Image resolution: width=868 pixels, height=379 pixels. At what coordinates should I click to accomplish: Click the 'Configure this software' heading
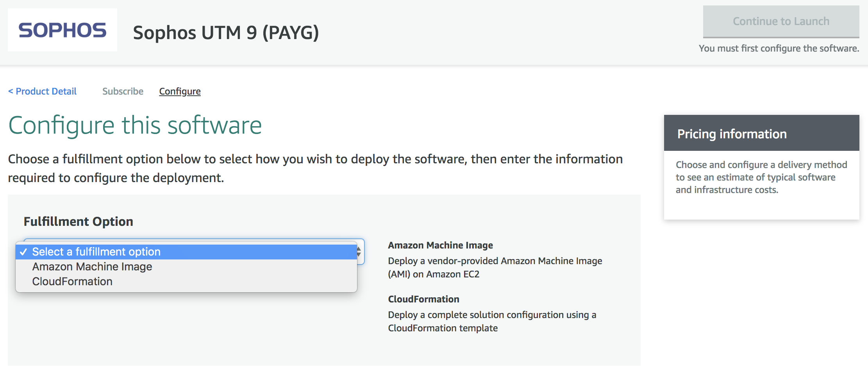click(135, 125)
